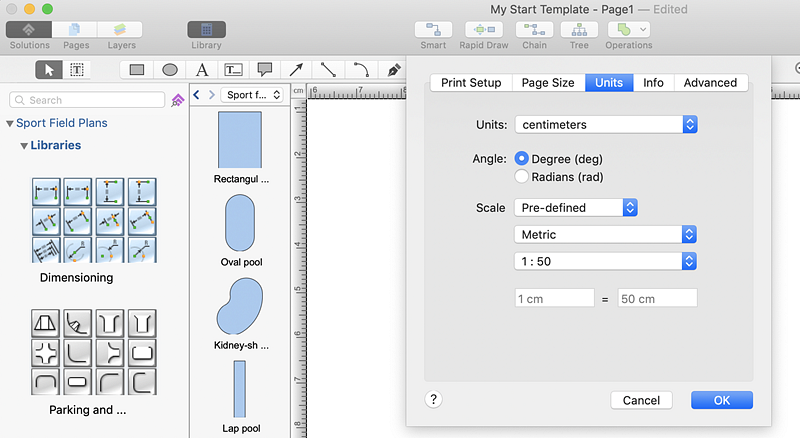800x438 pixels.
Task: Open the Units centimeters dropdown
Action: [605, 125]
